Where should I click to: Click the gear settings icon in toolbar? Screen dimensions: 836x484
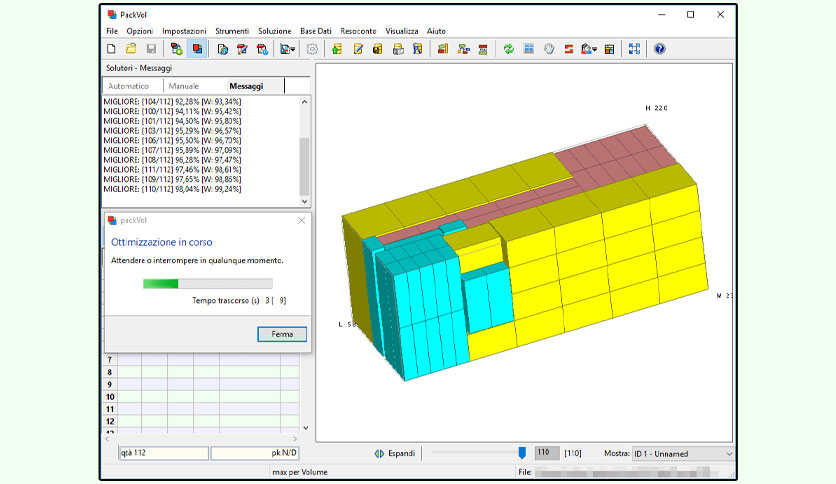coord(312,49)
